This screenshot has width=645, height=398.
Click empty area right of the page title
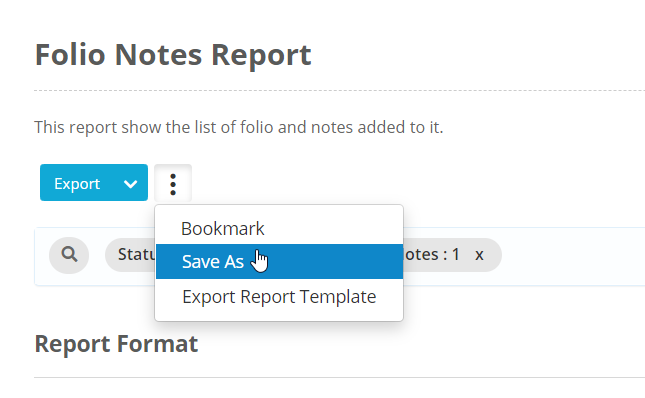477,55
